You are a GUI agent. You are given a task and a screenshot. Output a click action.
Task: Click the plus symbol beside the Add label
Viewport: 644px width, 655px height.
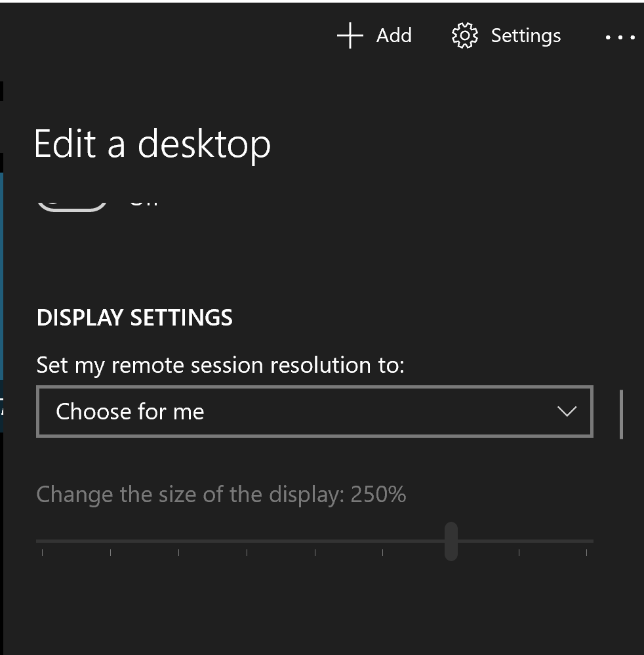[x=350, y=36]
